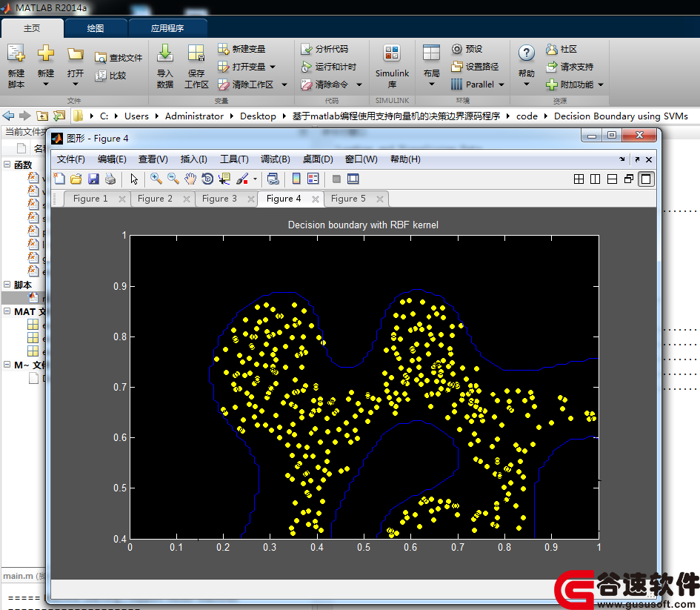Open the 插入(I) menu

[194, 159]
